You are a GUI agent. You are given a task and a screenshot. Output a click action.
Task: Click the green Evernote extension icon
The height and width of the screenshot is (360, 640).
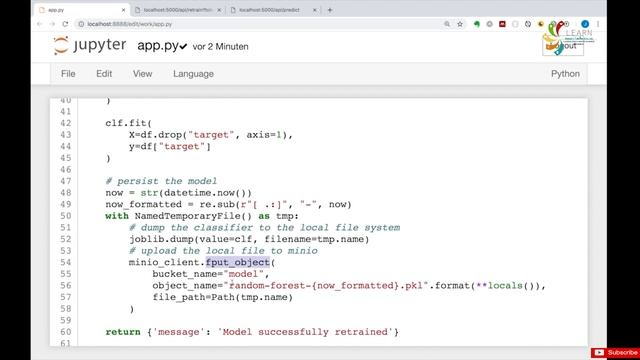point(476,24)
